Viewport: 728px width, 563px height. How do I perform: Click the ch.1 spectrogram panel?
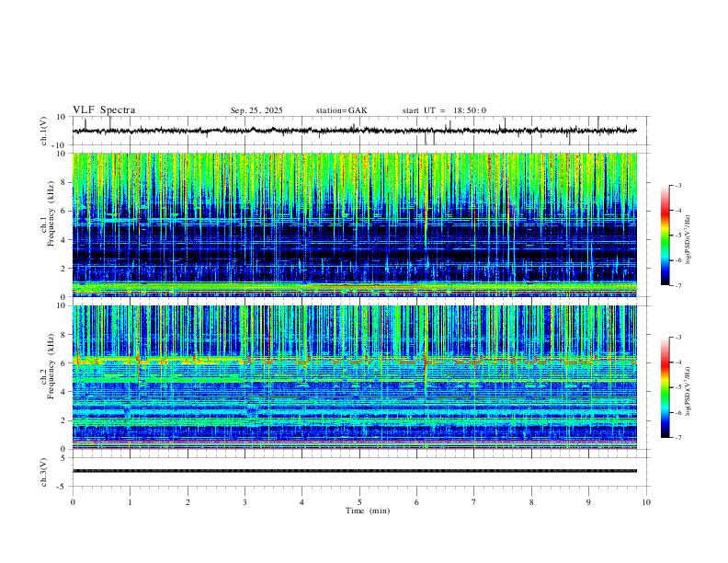click(355, 224)
